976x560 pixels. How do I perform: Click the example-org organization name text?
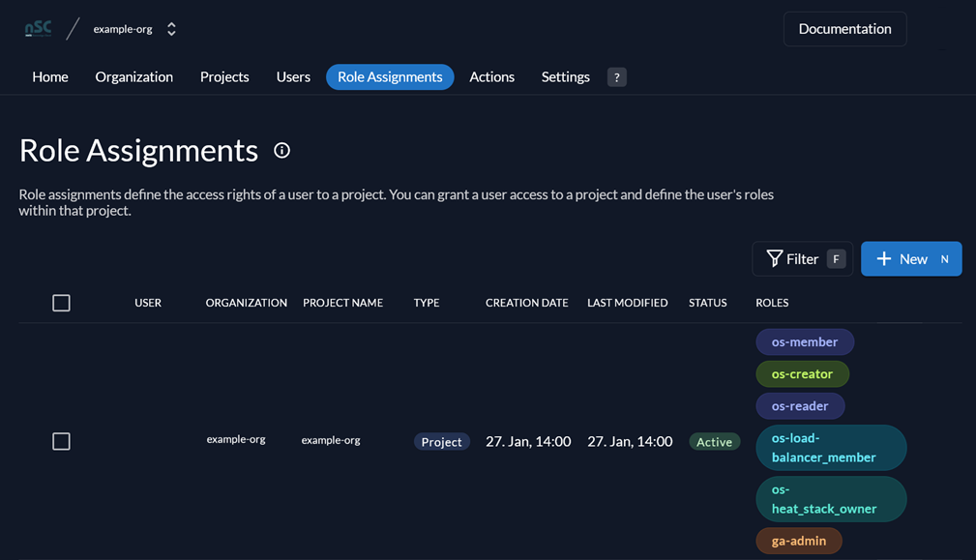pos(236,439)
